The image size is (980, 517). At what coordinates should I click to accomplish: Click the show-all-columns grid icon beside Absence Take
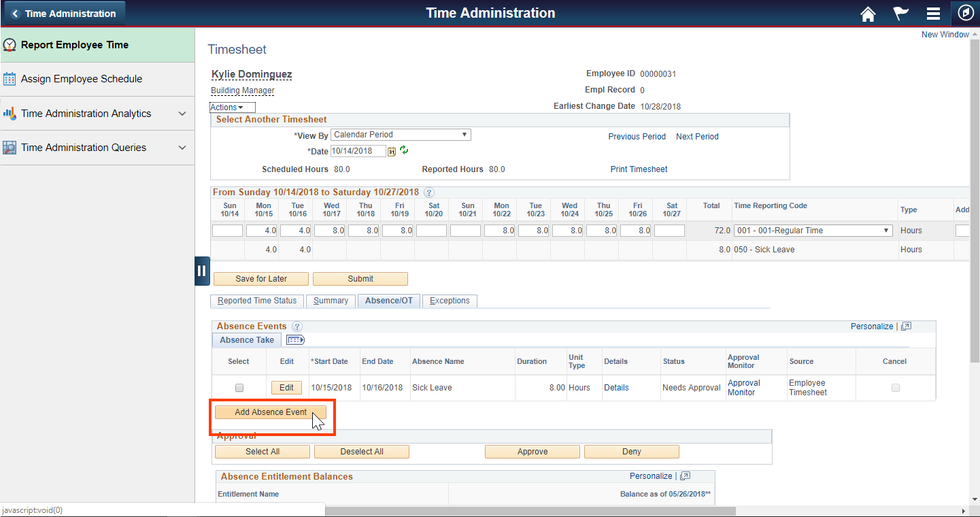tap(295, 339)
